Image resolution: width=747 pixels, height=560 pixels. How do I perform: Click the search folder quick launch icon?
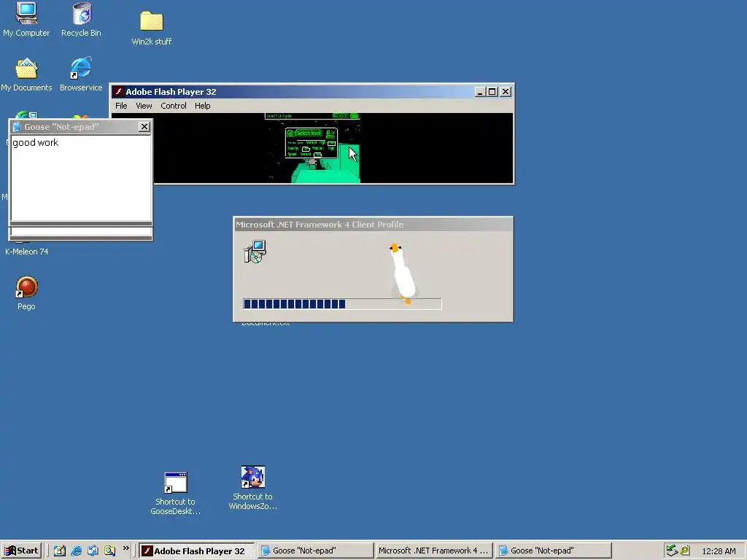click(x=109, y=551)
